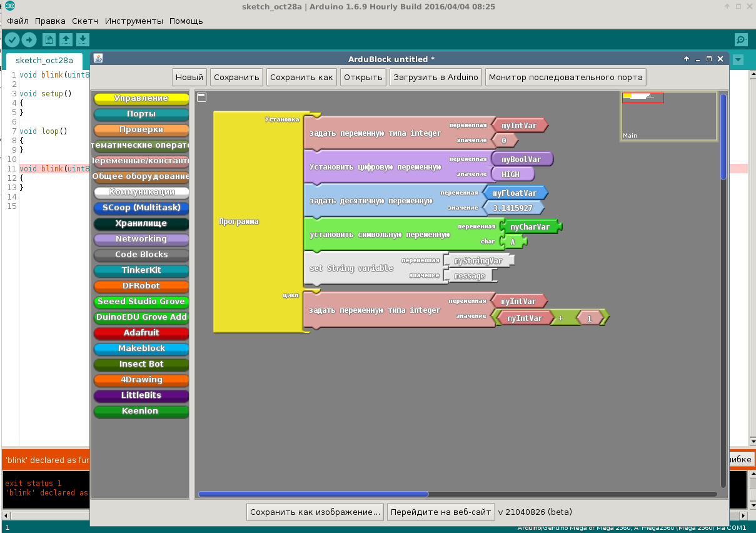
Task: Click the Upload arrow icon
Action: click(x=29, y=39)
